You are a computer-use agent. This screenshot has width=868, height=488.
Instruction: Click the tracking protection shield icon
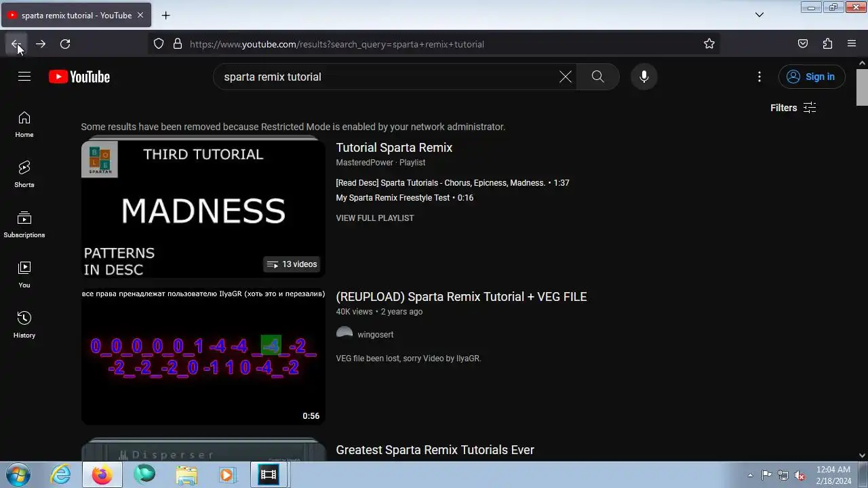[159, 44]
